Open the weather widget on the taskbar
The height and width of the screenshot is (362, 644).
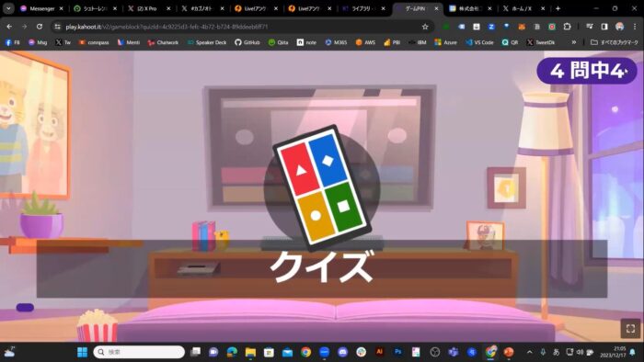pyautogui.click(x=9, y=351)
